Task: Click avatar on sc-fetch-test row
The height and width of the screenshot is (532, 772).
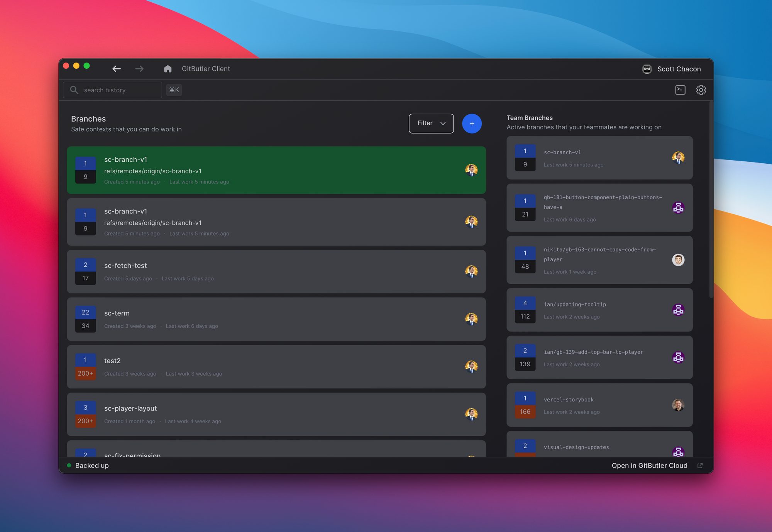Action: (x=471, y=271)
